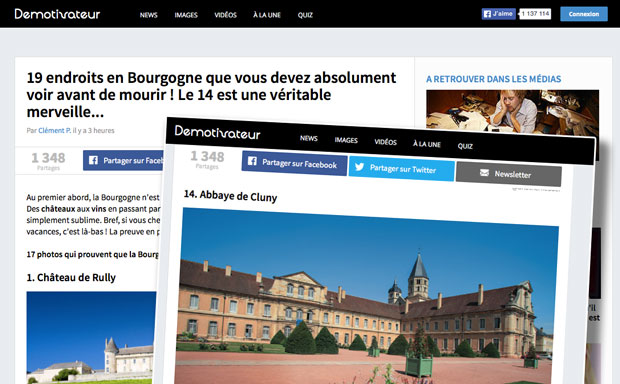This screenshot has width=620, height=384.
Task: Click the 1 348 Partages counter in back page
Action: pyautogui.click(x=48, y=161)
